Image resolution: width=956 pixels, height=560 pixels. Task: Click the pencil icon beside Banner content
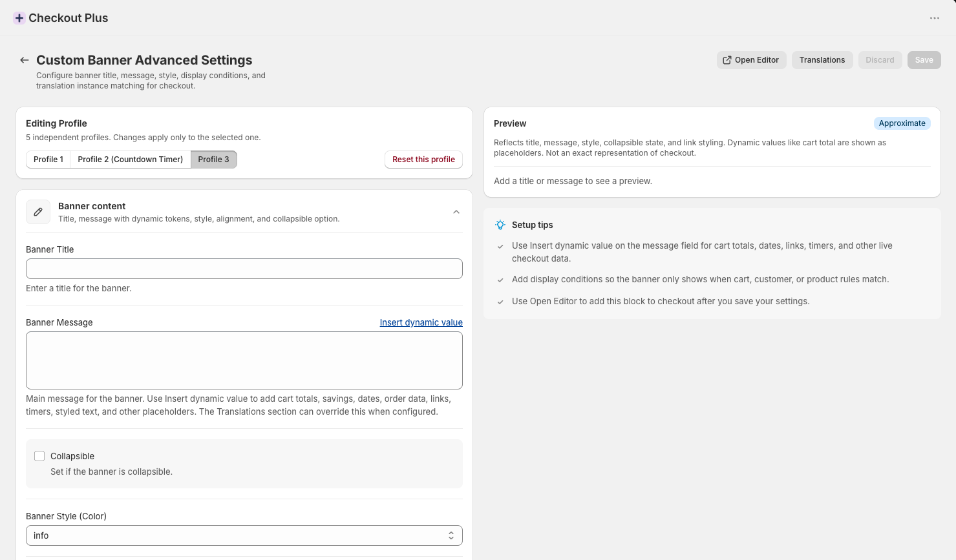click(x=38, y=212)
